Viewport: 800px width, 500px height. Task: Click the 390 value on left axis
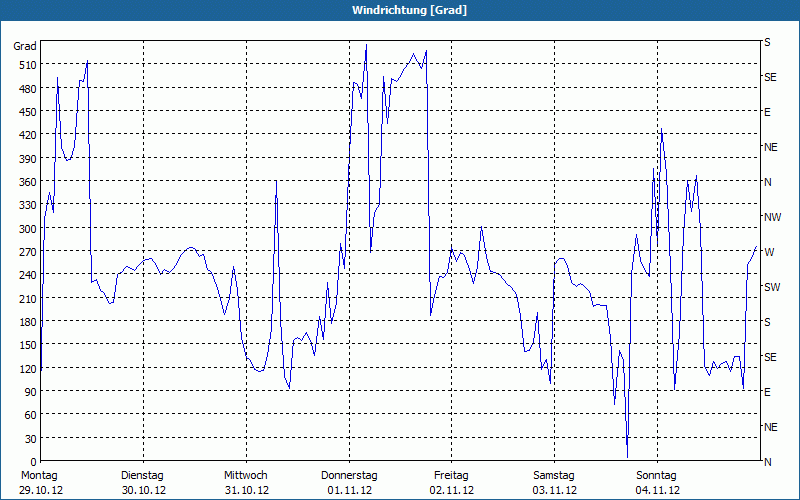click(x=28, y=159)
